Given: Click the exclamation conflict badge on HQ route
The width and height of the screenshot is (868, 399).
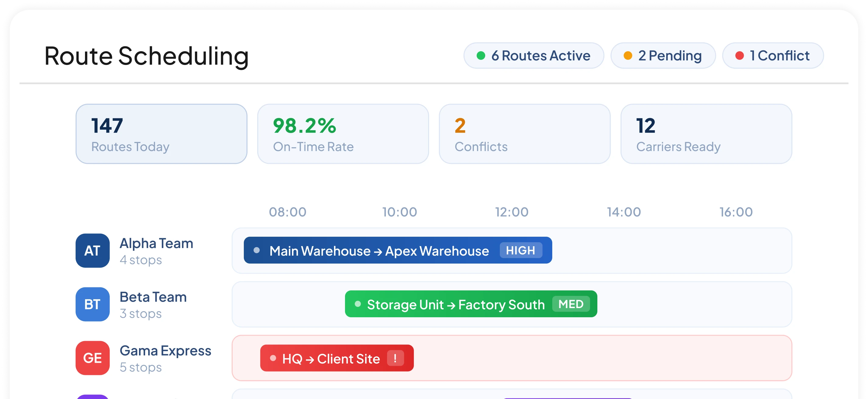Looking at the screenshot, I should [x=395, y=358].
